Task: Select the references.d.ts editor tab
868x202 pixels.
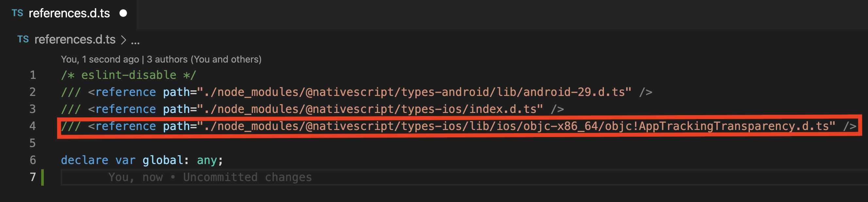Action: (x=68, y=13)
